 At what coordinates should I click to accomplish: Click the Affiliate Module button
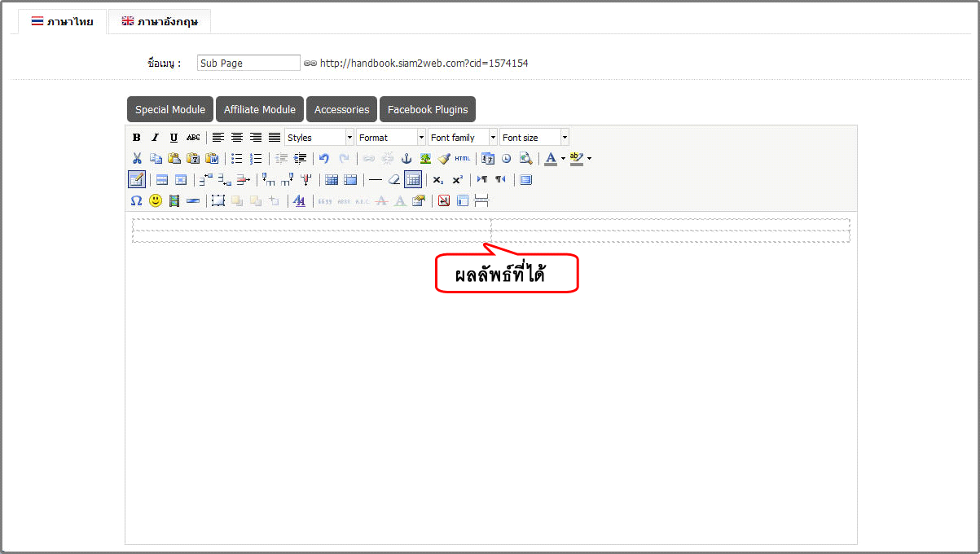tap(260, 109)
